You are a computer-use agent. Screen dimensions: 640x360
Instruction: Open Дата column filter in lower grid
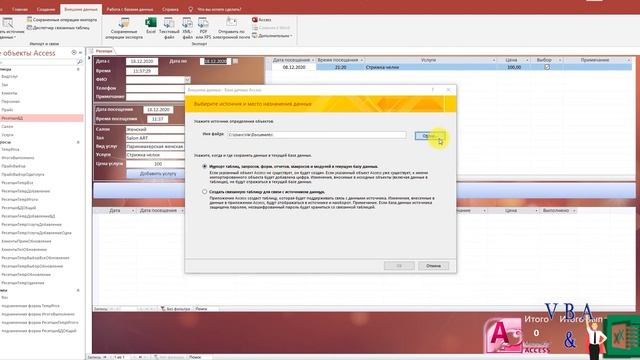(x=133, y=211)
